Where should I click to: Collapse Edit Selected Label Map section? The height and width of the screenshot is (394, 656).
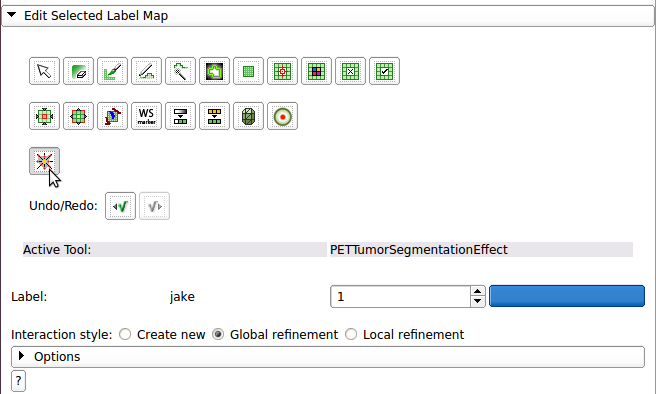pos(328,16)
